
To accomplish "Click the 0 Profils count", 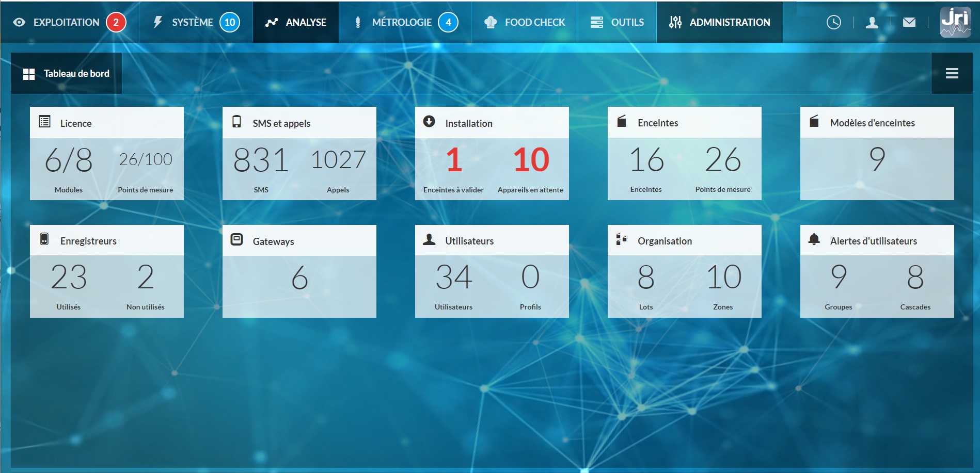I will 531,277.
